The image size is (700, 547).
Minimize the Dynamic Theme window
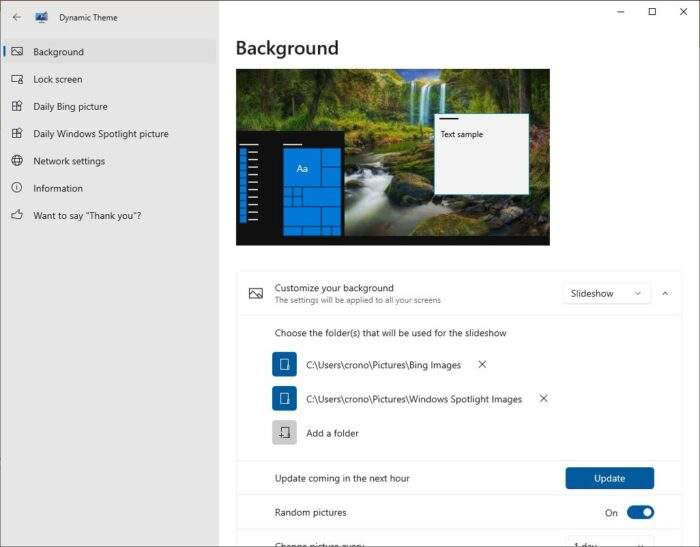(621, 12)
